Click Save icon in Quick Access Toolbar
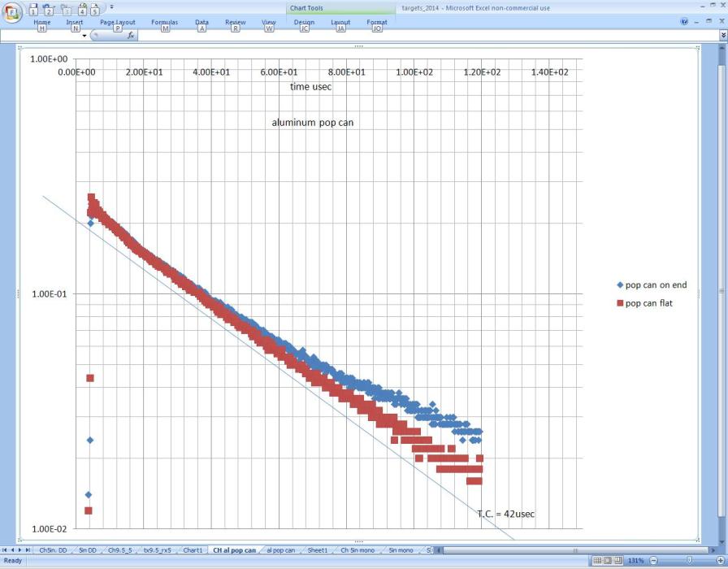Screen dimensions: 728x569 tap(33, 9)
